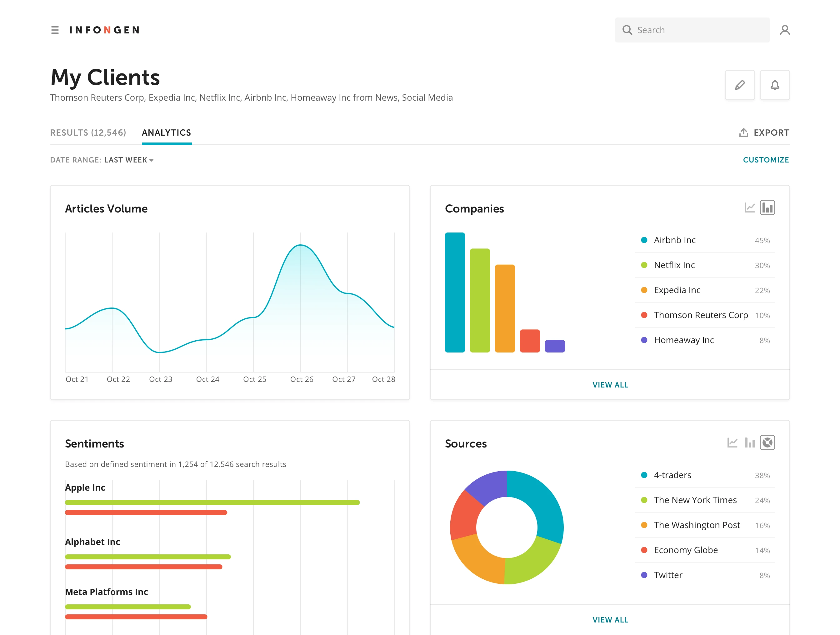Click VIEW ALL under Companies chart
Screen dimensions: 840x635
coord(610,384)
